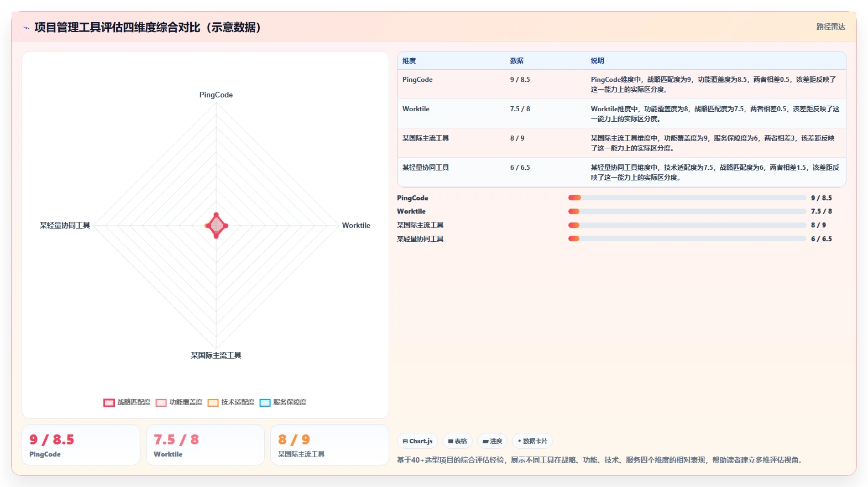
Task: Click the footer description starting 基于40+
Action: [x=601, y=460]
